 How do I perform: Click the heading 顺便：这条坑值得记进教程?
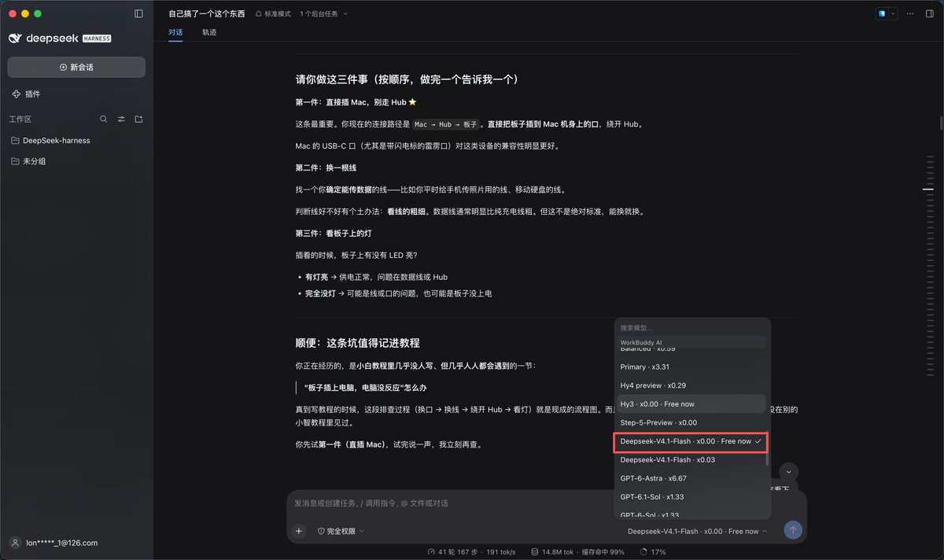pyautogui.click(x=357, y=343)
